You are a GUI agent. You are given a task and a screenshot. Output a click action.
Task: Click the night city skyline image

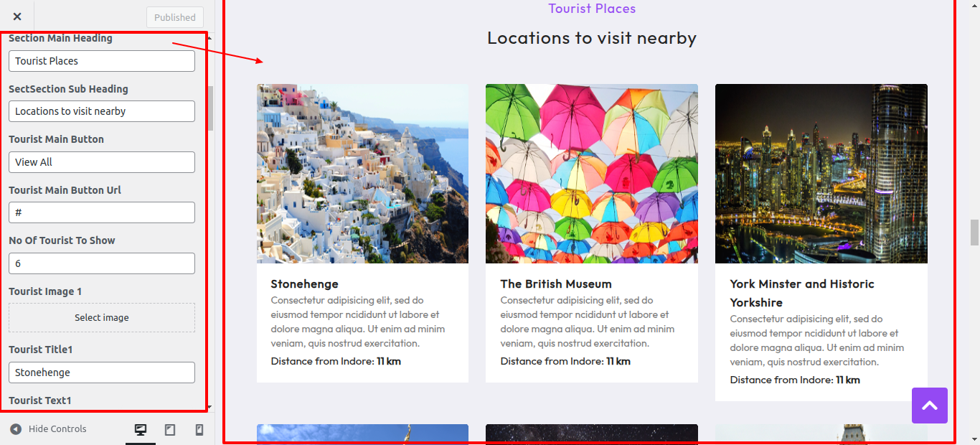click(x=821, y=174)
